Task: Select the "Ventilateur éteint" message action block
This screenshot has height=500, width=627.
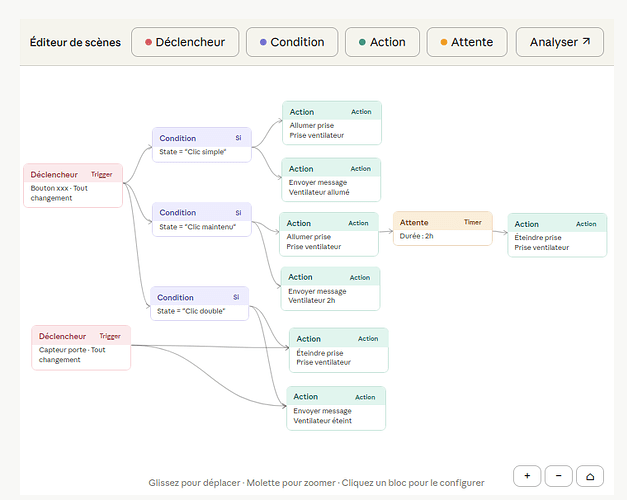Action: click(336, 408)
